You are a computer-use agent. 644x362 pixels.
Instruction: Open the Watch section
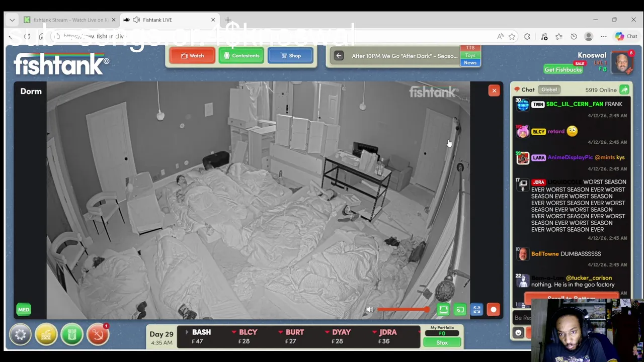[192, 56]
